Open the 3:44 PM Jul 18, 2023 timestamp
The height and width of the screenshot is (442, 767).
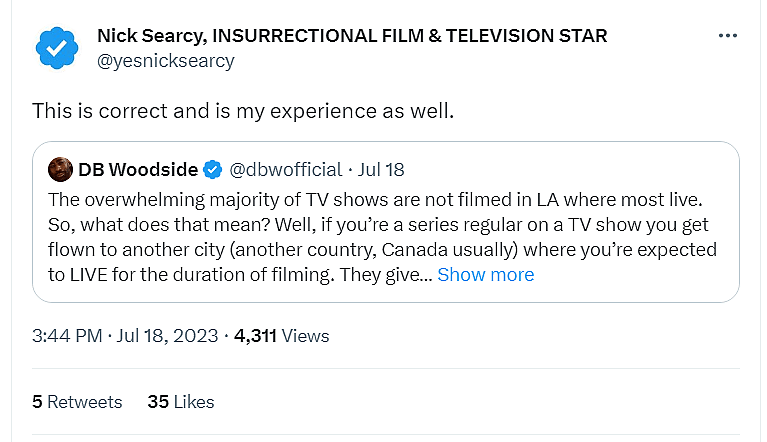(125, 336)
